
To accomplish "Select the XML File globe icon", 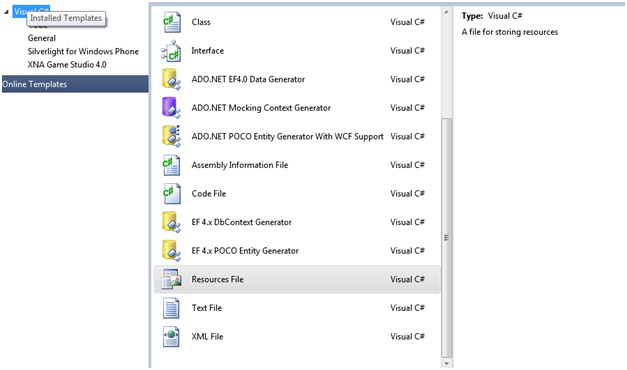I will (x=171, y=336).
